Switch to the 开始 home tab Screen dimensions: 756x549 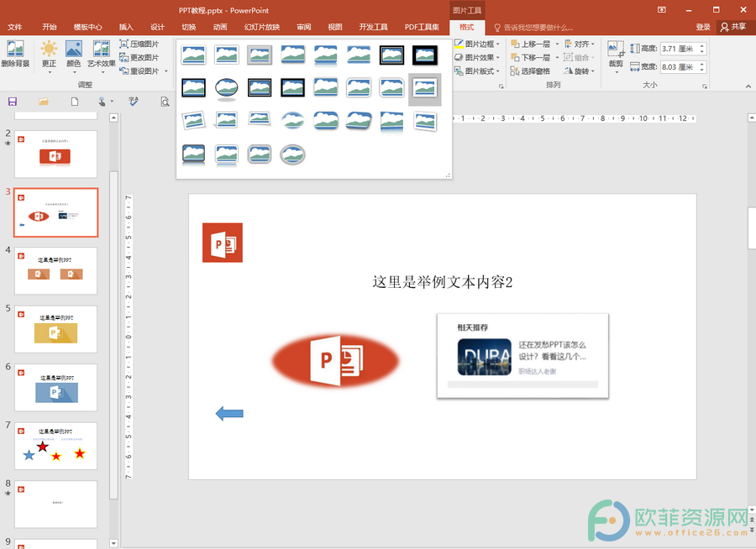coord(50,27)
